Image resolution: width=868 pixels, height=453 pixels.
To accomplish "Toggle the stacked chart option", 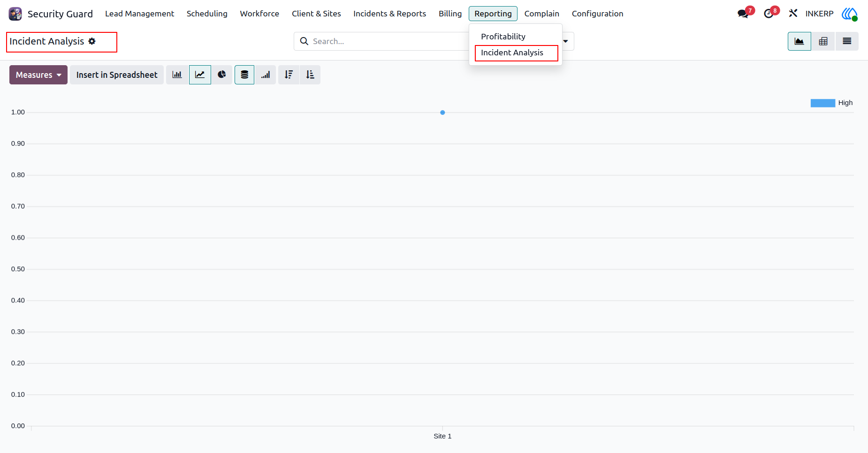I will 244,75.
